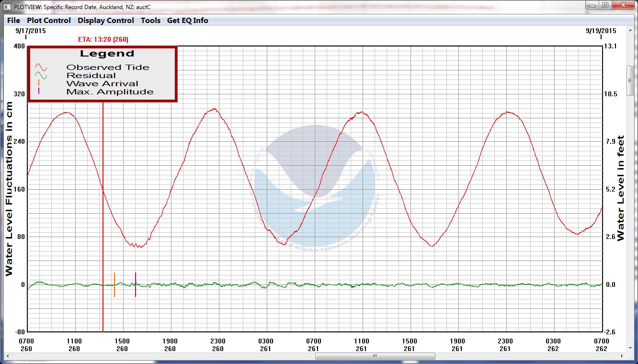Screen dimensions: 638x364
Task: Maximize the PLOTVIEW window
Action: pyautogui.click(x=605, y=5)
